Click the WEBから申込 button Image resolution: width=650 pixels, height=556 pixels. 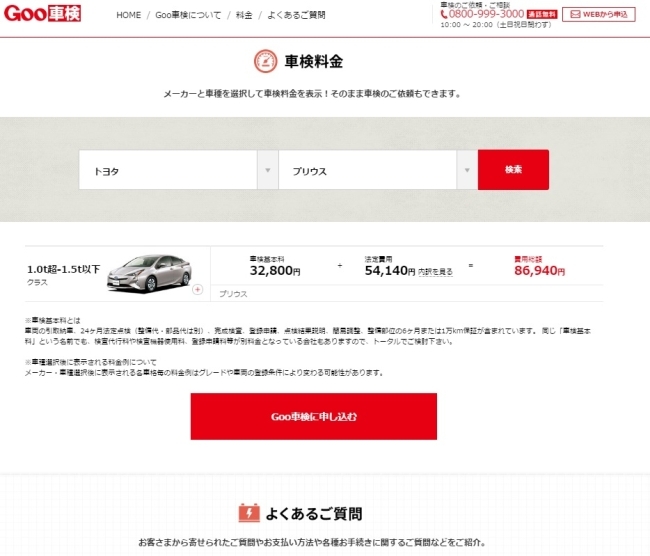click(x=599, y=15)
